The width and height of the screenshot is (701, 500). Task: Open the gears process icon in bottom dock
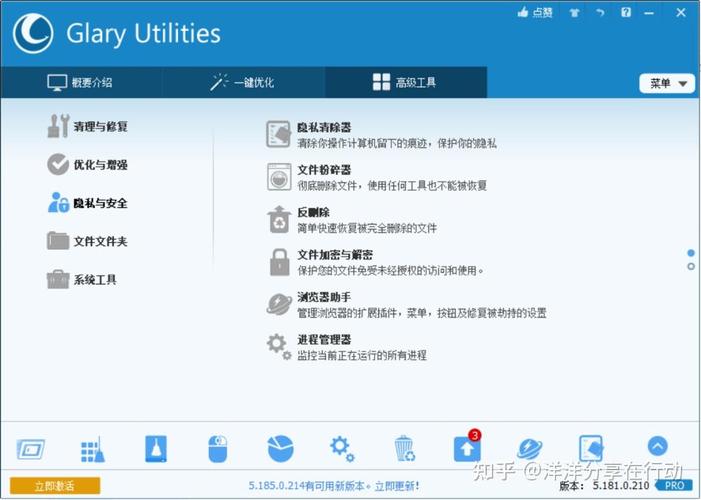(x=342, y=449)
